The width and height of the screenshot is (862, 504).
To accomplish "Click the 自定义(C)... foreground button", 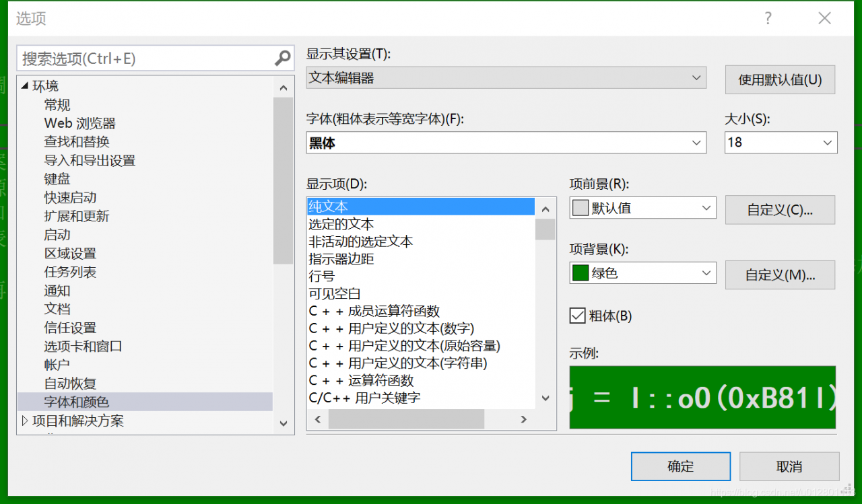I will [780, 210].
